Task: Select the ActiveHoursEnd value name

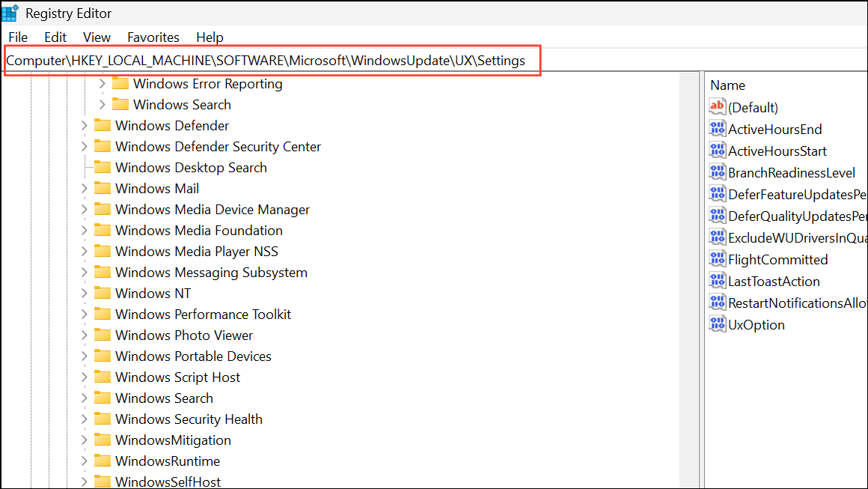Action: (775, 130)
